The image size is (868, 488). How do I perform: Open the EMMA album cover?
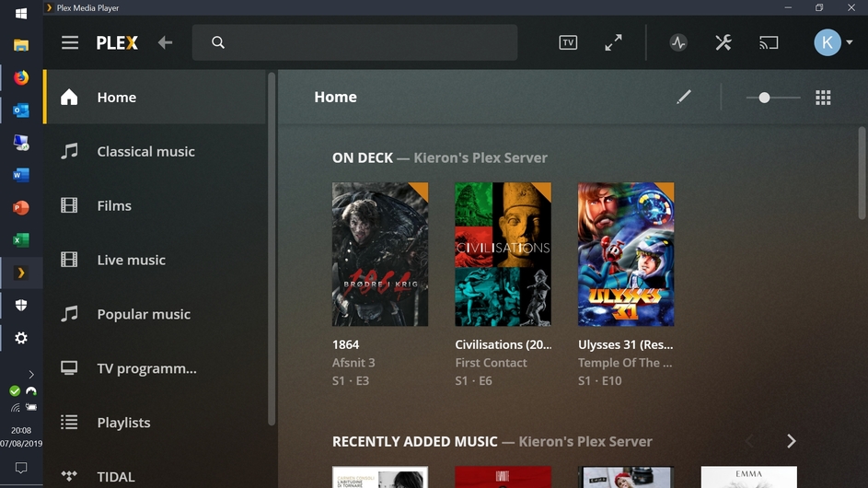pyautogui.click(x=749, y=477)
